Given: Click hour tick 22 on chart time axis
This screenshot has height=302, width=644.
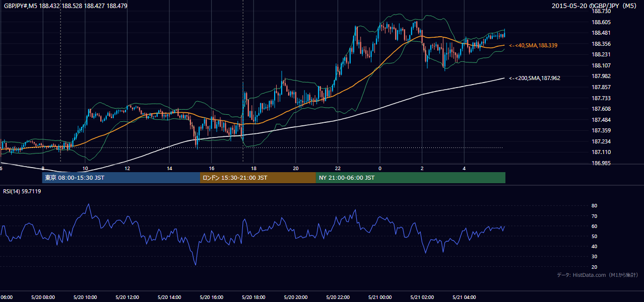Looking at the screenshot, I should point(338,168).
